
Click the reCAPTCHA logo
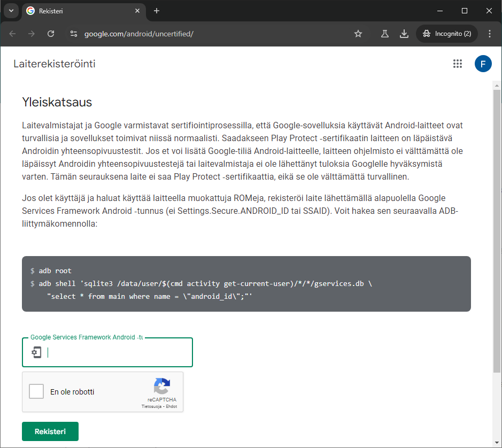(x=162, y=386)
